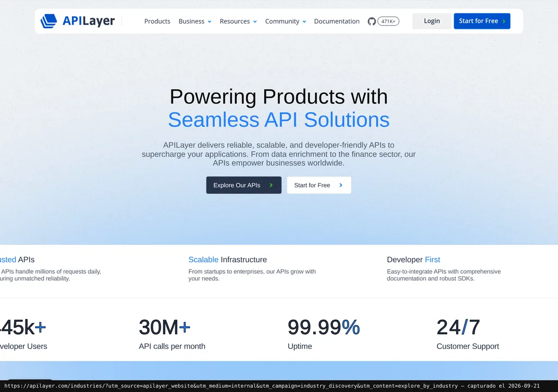This screenshot has width=558, height=392.
Task: Click text 'From startups to enterprises' description
Action: [x=252, y=275]
